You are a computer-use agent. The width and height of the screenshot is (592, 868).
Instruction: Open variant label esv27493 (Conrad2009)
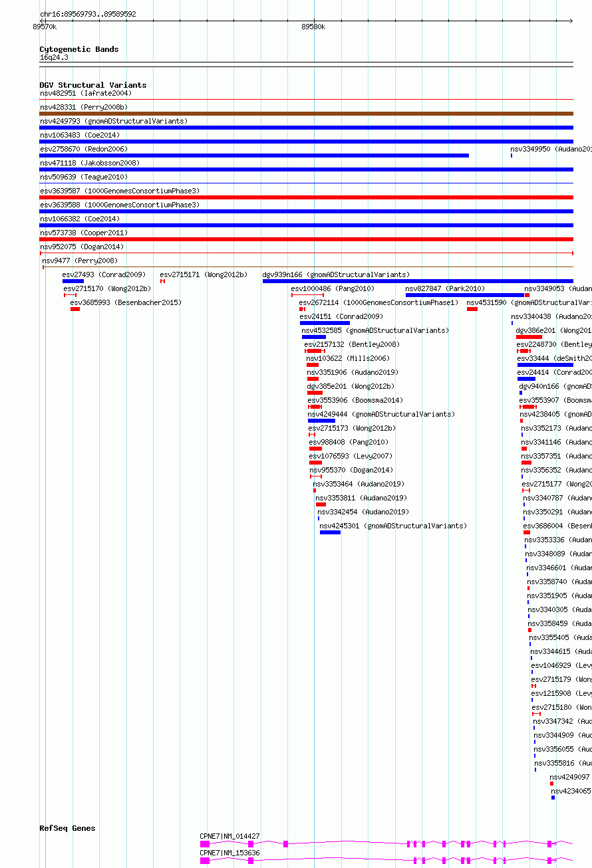point(104,274)
